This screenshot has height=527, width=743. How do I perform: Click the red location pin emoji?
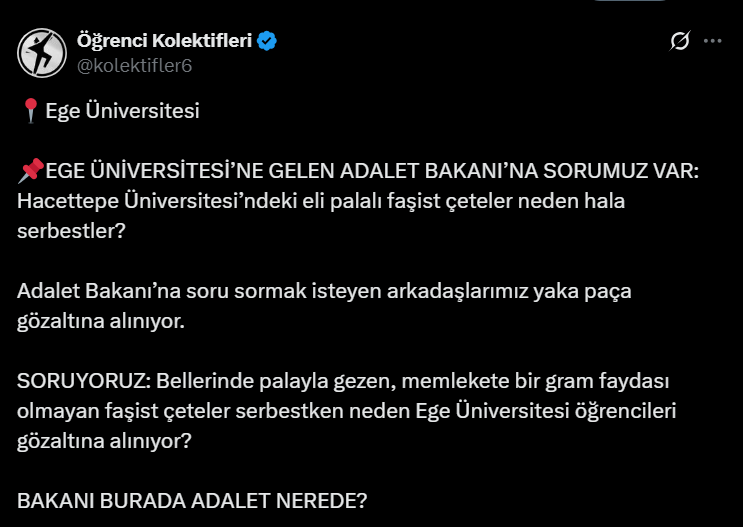click(30, 111)
